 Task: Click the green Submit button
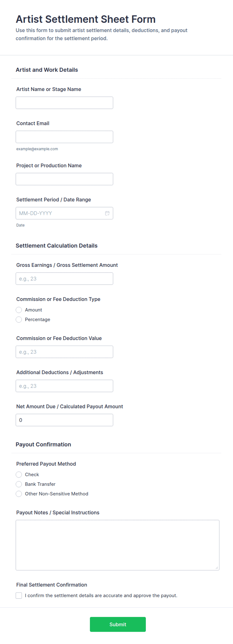pos(118,624)
